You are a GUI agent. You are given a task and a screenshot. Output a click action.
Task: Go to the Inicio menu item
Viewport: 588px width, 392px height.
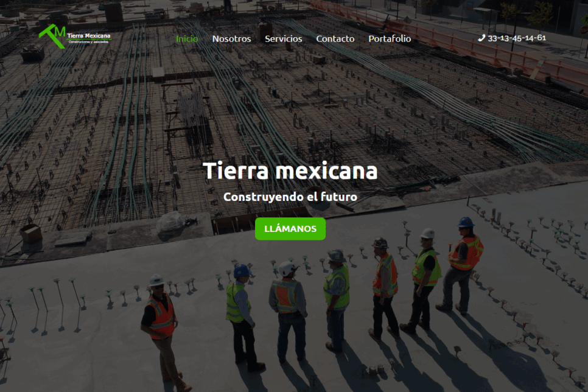tap(187, 38)
